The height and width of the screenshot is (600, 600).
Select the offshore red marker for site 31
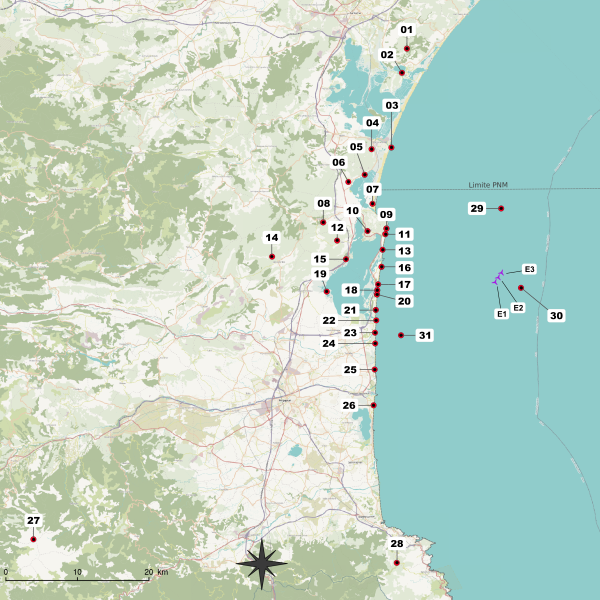(x=401, y=335)
